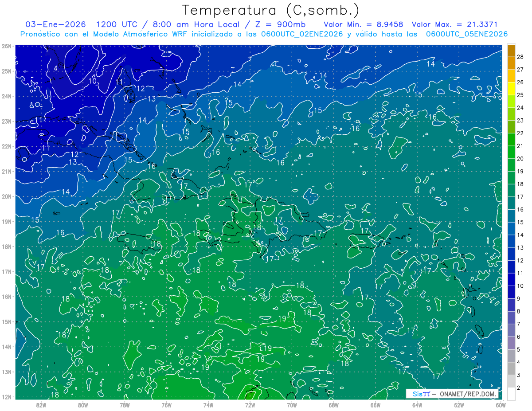
Task: Click the "24" label on color scale
Action: (x=520, y=108)
